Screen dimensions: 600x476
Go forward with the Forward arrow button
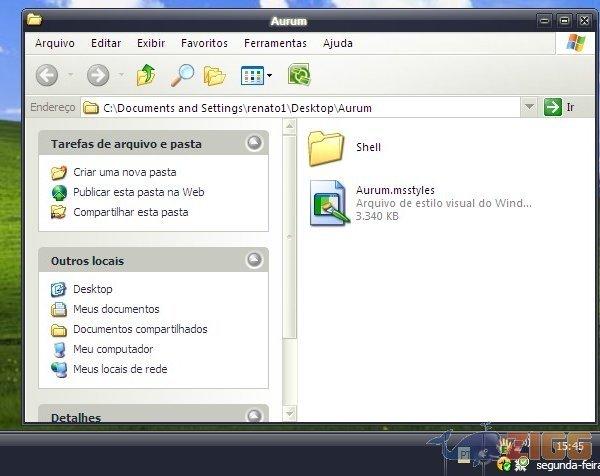point(98,75)
